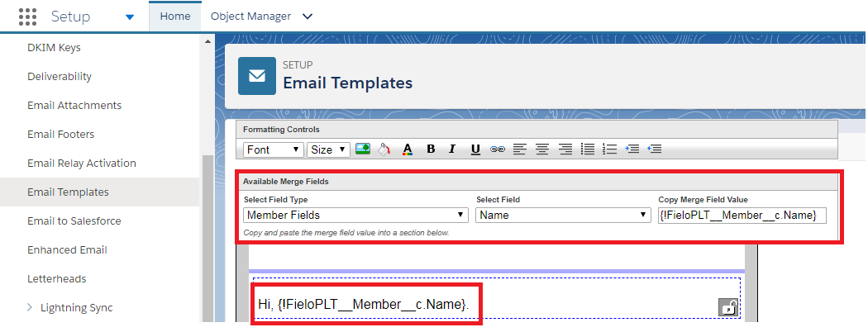Open Letterheads in the sidebar
Image resolution: width=868 pixels, height=332 pixels.
(x=56, y=278)
